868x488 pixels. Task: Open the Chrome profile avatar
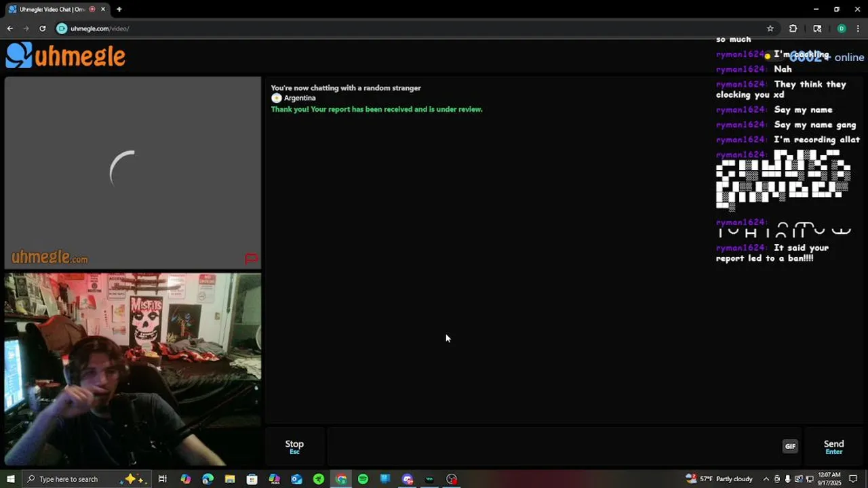coord(842,28)
